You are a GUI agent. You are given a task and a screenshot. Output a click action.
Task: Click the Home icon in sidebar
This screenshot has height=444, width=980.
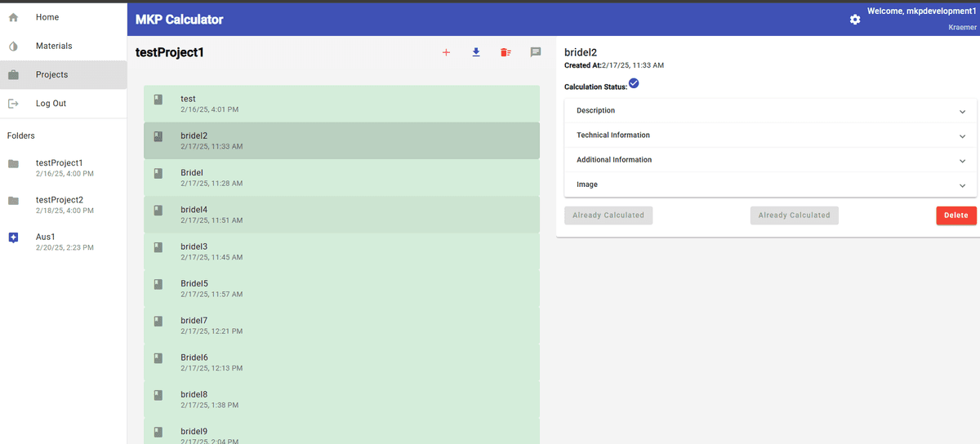tap(13, 17)
